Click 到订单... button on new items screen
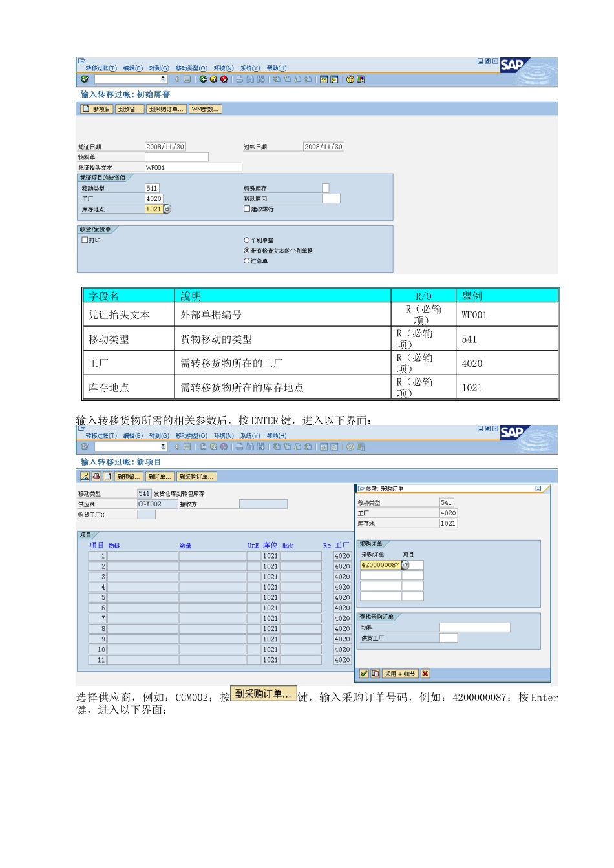Viewport: 614px width, 868px height. [x=160, y=477]
